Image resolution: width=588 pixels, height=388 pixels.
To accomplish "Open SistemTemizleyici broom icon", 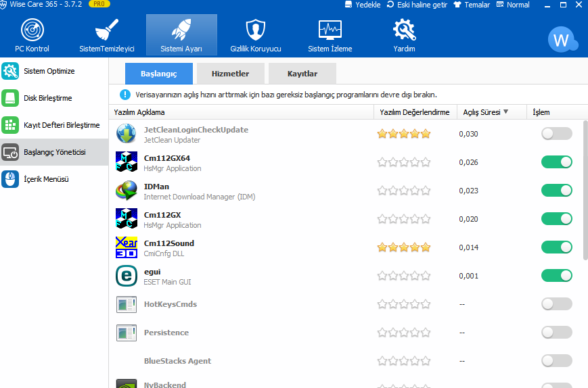I will [x=107, y=30].
